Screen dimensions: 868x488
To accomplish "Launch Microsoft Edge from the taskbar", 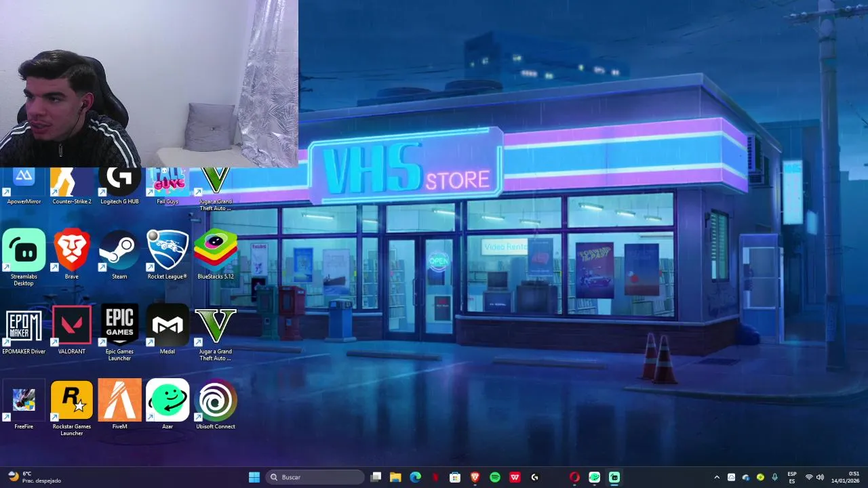I will (x=415, y=477).
